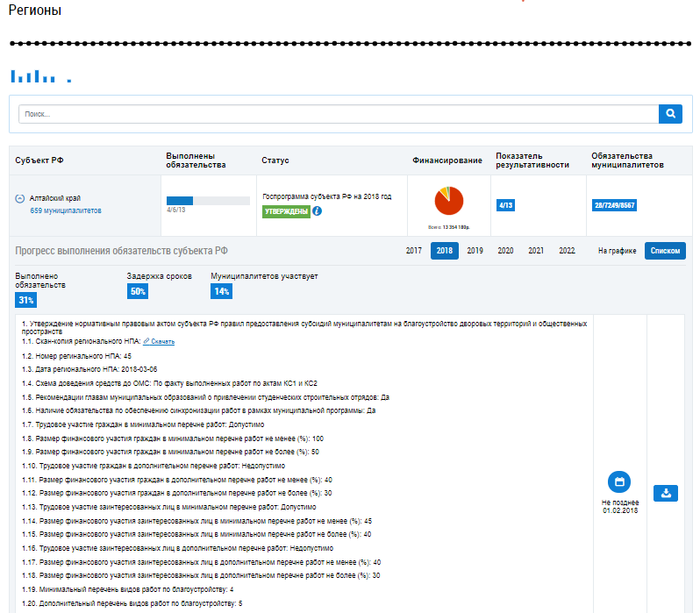Switch to year 2022
The width and height of the screenshot is (700, 613).
[567, 251]
